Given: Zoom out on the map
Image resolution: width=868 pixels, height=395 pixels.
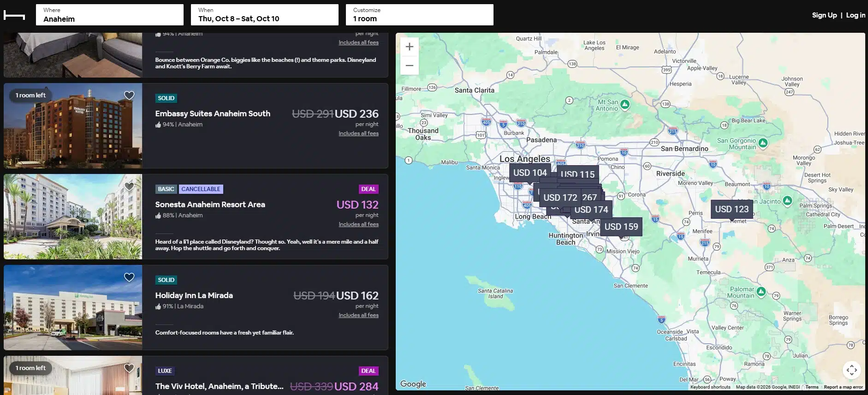Looking at the screenshot, I should [x=409, y=66].
